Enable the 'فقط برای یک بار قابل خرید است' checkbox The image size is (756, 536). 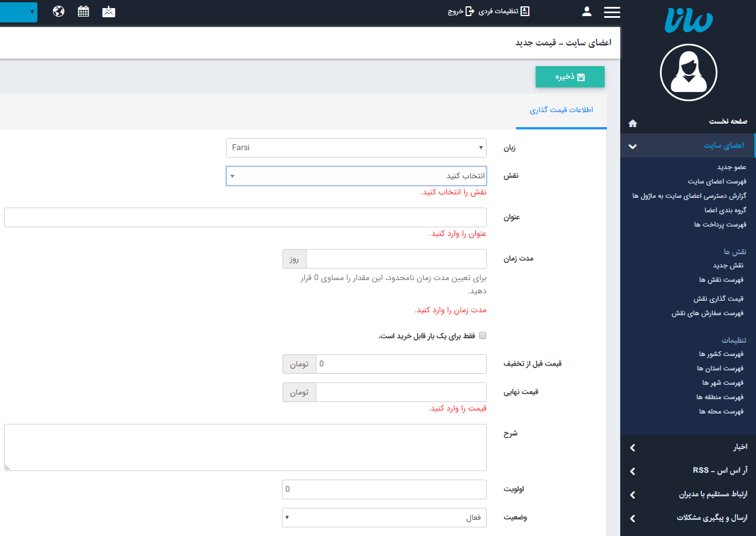[x=483, y=335]
